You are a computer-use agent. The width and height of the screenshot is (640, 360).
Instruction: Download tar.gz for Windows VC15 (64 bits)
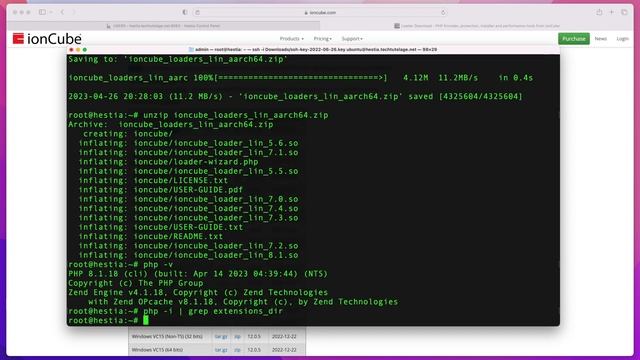point(221,350)
